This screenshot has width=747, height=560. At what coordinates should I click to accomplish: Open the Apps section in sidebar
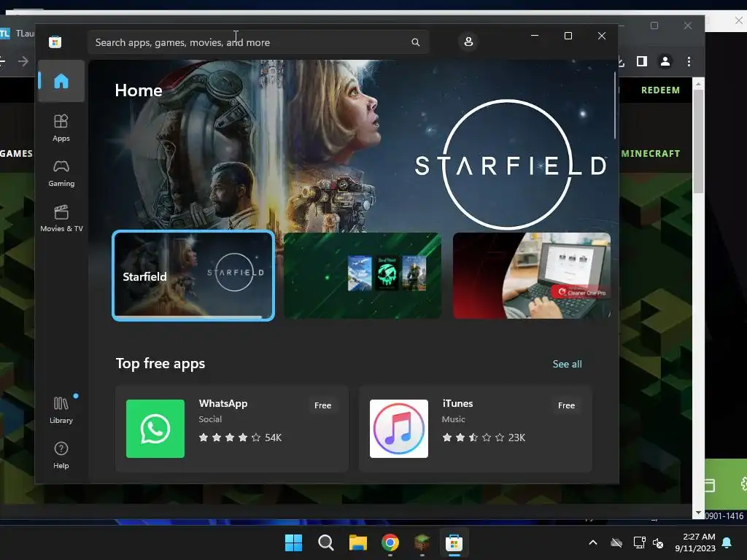click(61, 128)
